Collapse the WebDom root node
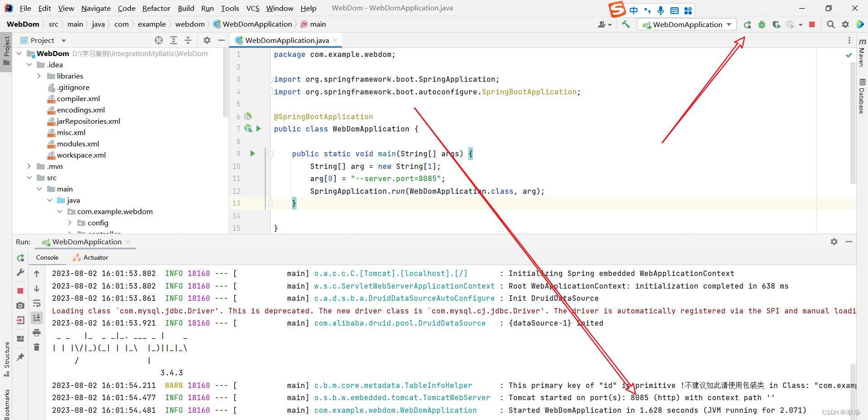 tap(19, 53)
